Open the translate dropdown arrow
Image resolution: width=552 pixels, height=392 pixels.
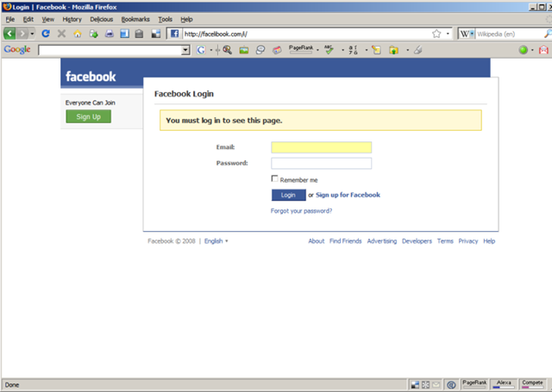367,50
